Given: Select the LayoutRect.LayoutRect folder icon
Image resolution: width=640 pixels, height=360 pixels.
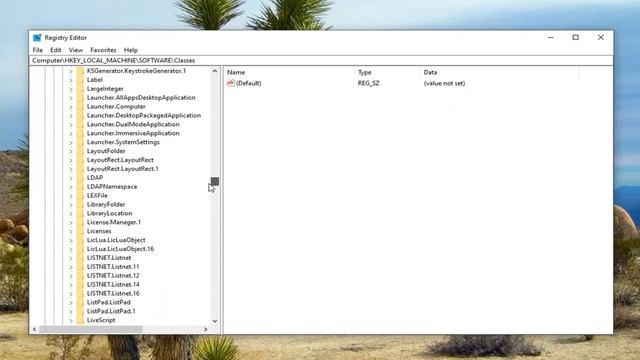Looking at the screenshot, I should click(80, 160).
